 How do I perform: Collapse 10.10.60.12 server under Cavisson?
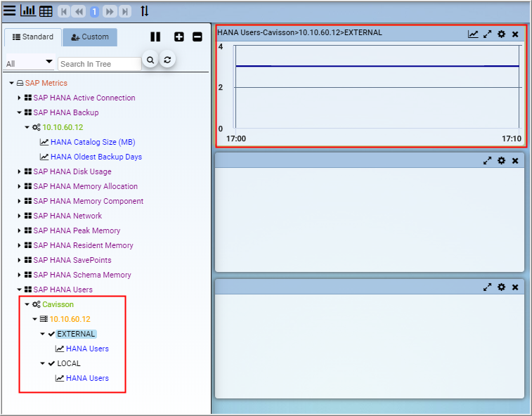tap(34, 319)
